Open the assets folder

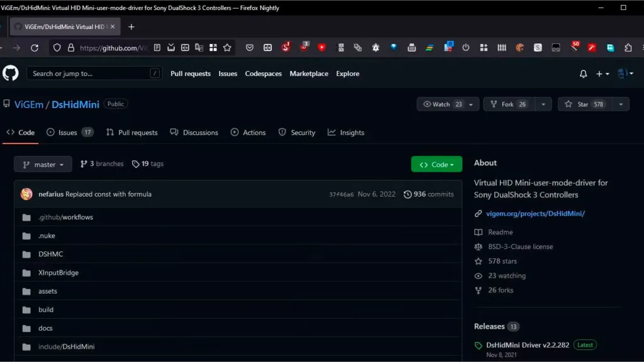pos(48,291)
